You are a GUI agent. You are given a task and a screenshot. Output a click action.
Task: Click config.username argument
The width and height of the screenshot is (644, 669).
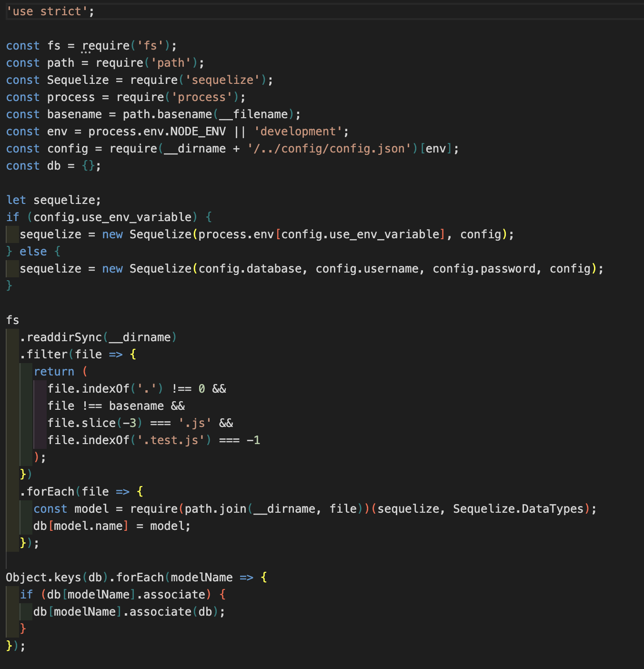pos(367,269)
